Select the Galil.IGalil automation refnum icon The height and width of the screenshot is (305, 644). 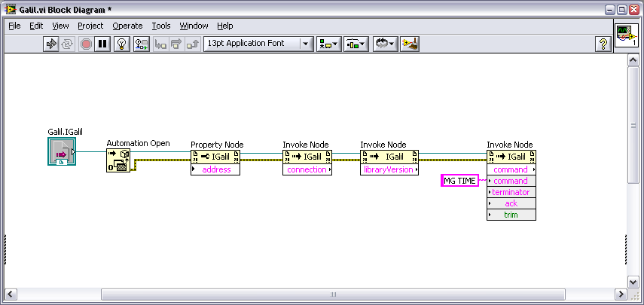tap(62, 151)
